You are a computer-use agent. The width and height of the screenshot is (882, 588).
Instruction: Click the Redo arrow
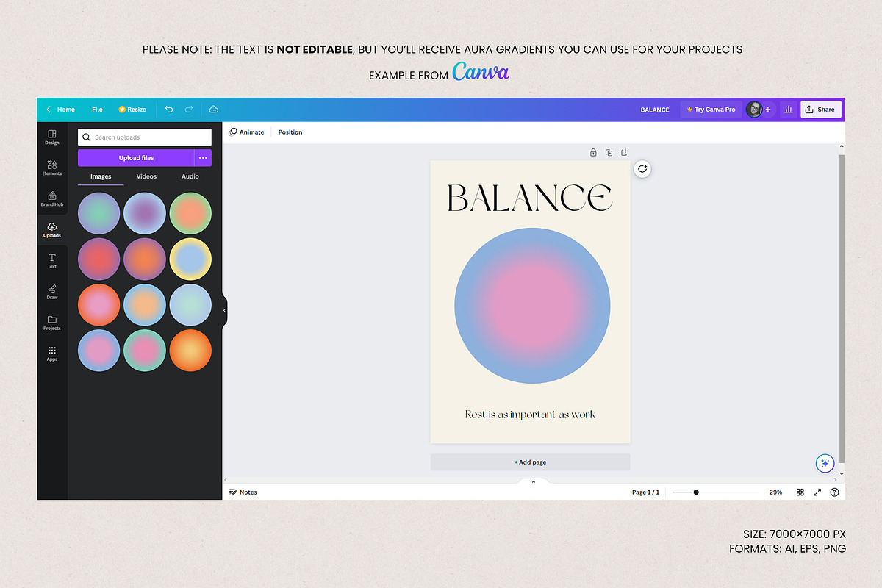click(x=189, y=109)
